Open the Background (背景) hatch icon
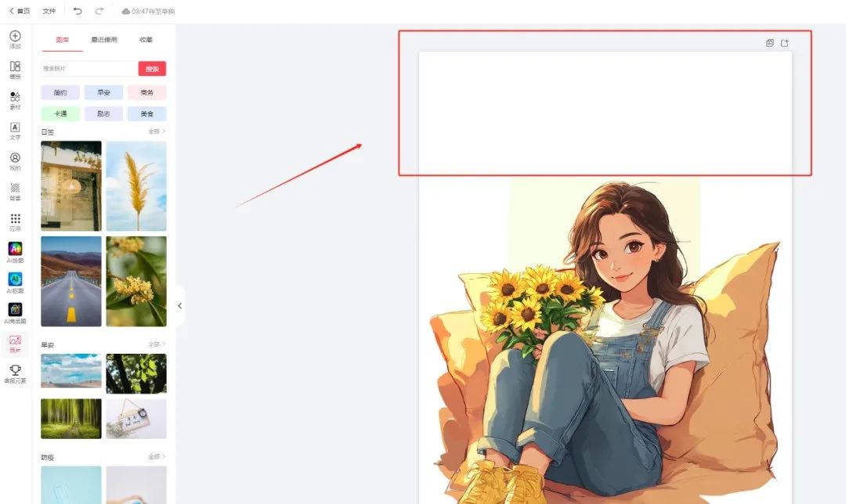The width and height of the screenshot is (846, 504). [x=15, y=188]
